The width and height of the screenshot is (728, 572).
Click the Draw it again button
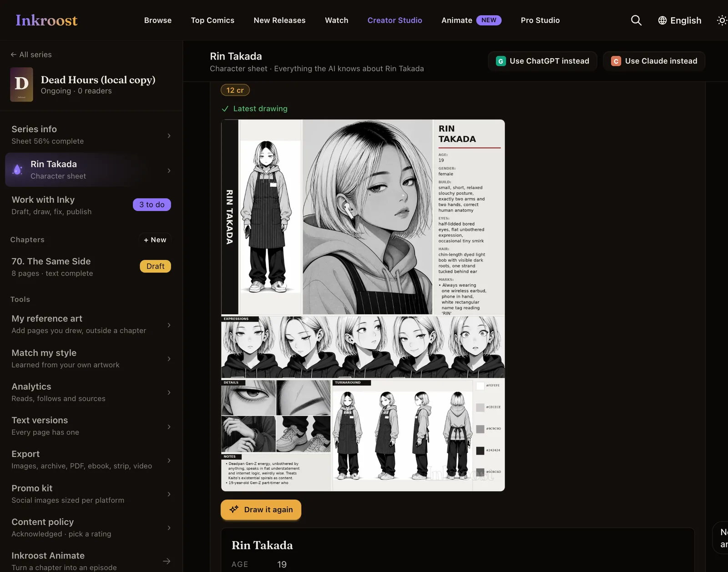click(x=261, y=509)
